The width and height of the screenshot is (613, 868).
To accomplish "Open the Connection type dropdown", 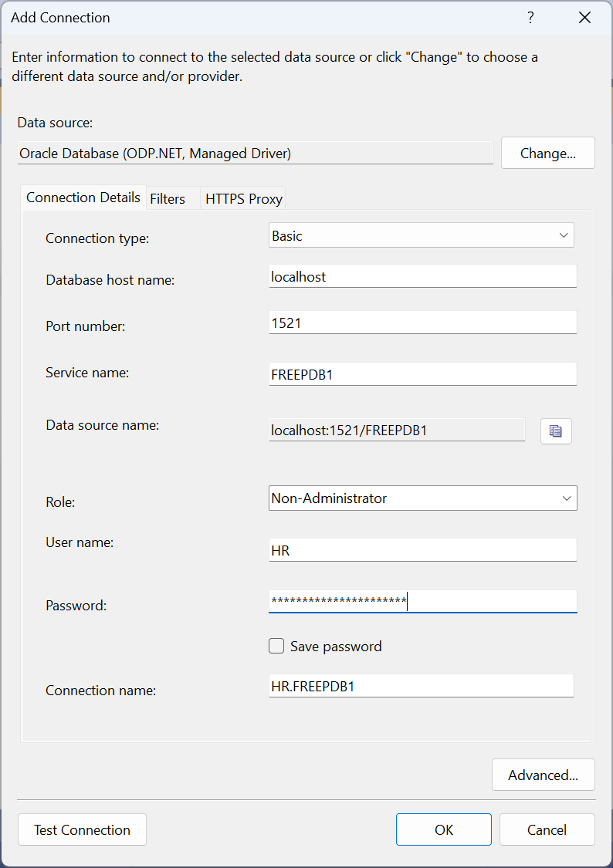I will coord(421,235).
